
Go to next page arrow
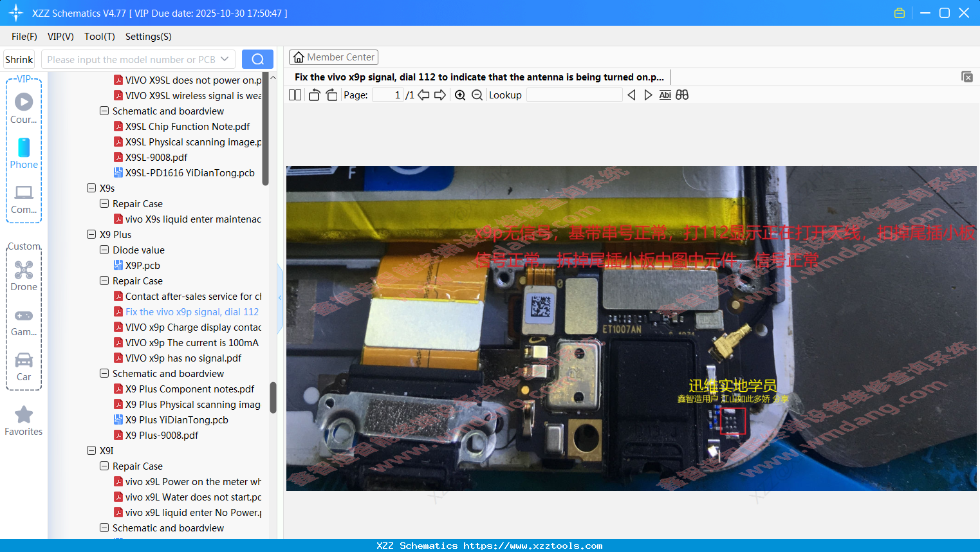pos(440,95)
